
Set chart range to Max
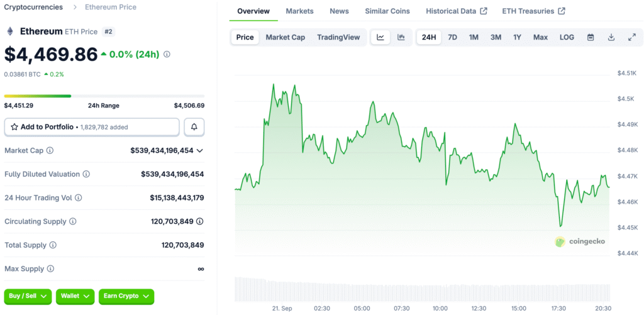click(x=540, y=37)
